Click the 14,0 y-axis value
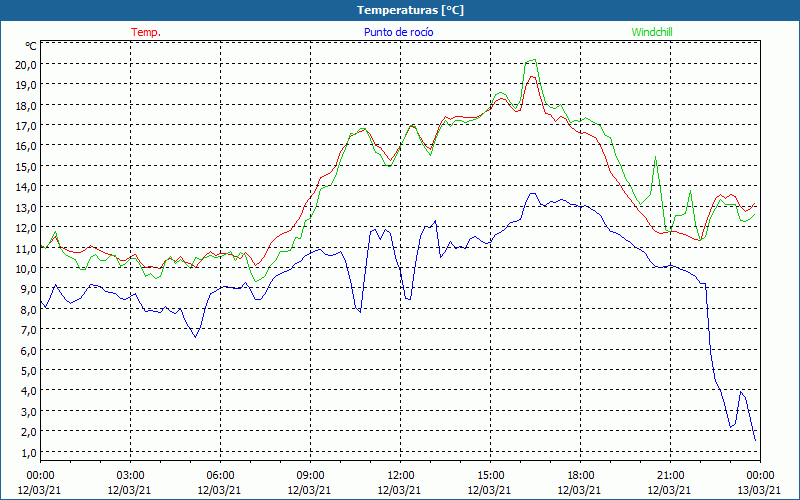 (26, 187)
